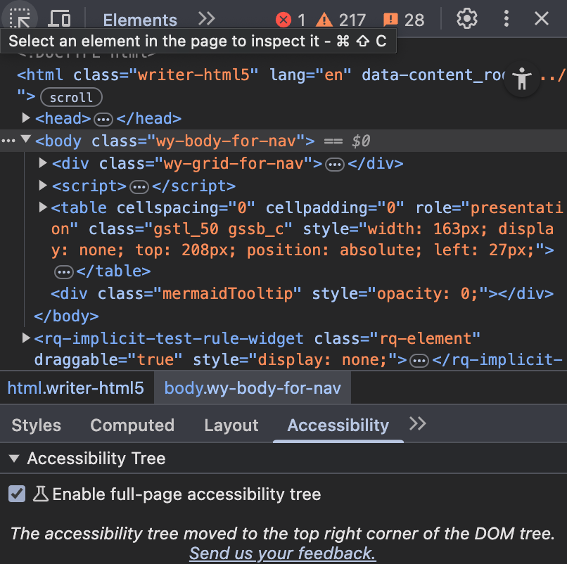
Task: Click ellipsis before closing table tag
Action: point(64,272)
